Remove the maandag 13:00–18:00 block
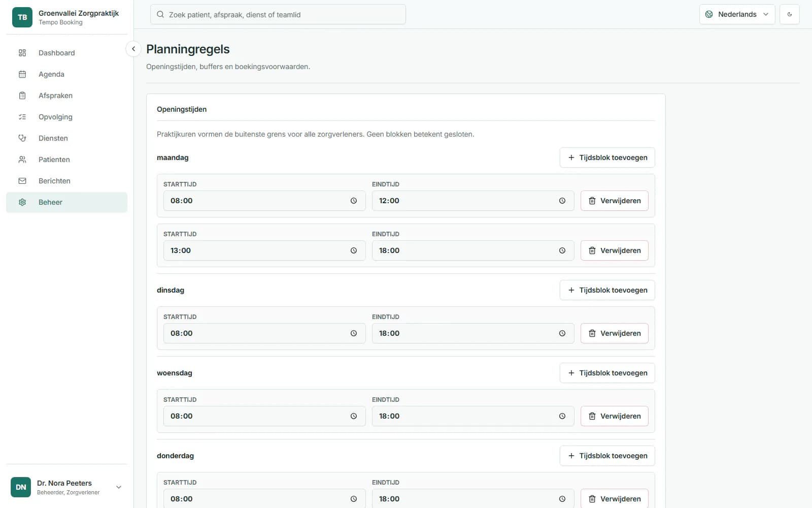Viewport: 812px width, 508px height. tap(614, 250)
